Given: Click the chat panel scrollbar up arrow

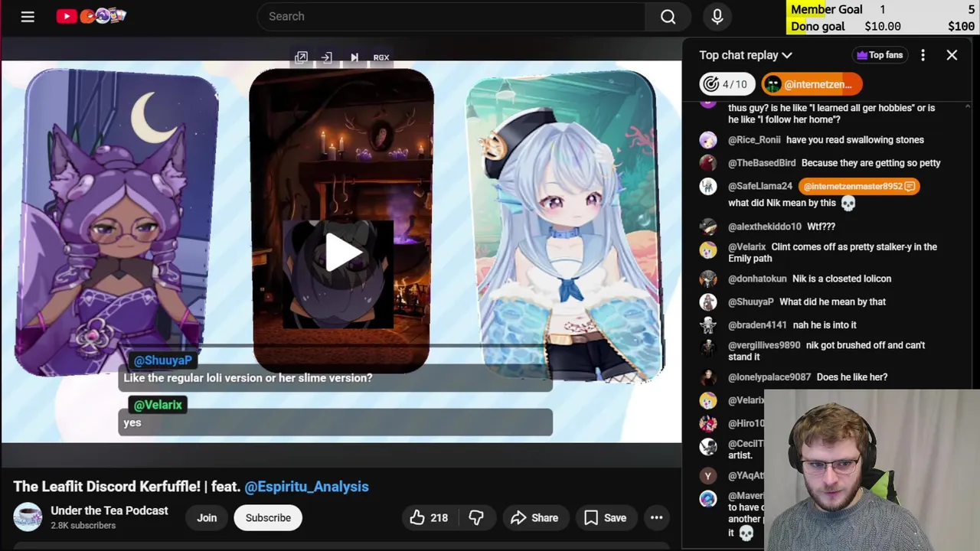Looking at the screenshot, I should pyautogui.click(x=967, y=106).
